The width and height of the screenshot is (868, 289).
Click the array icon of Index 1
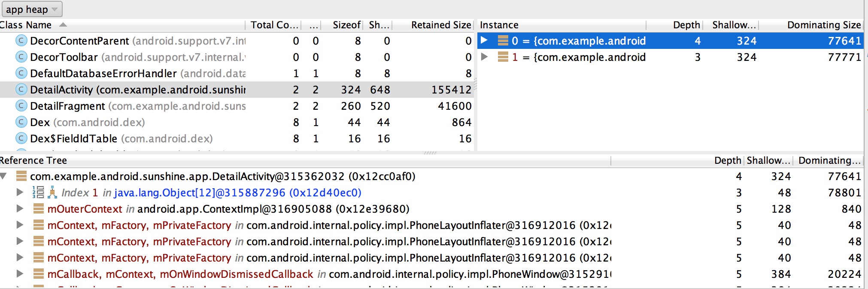[x=38, y=193]
